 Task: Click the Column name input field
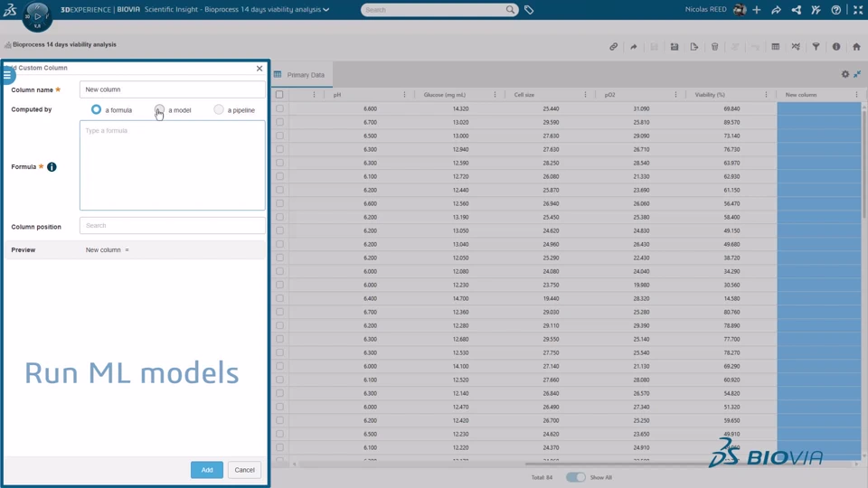click(172, 89)
